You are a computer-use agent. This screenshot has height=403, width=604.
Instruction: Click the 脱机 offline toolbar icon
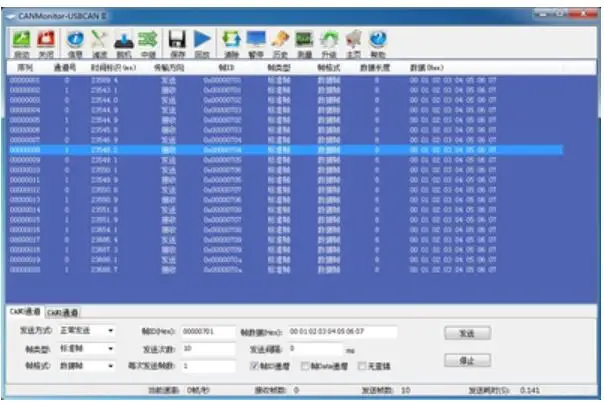coord(124,44)
